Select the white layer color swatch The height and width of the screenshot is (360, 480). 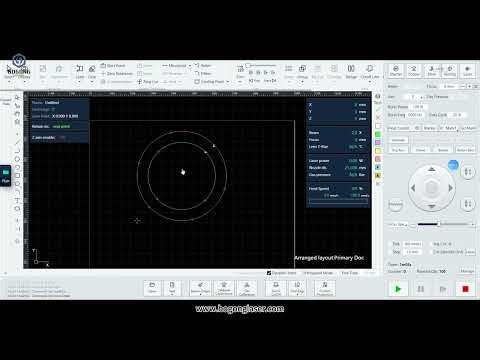coord(378,126)
